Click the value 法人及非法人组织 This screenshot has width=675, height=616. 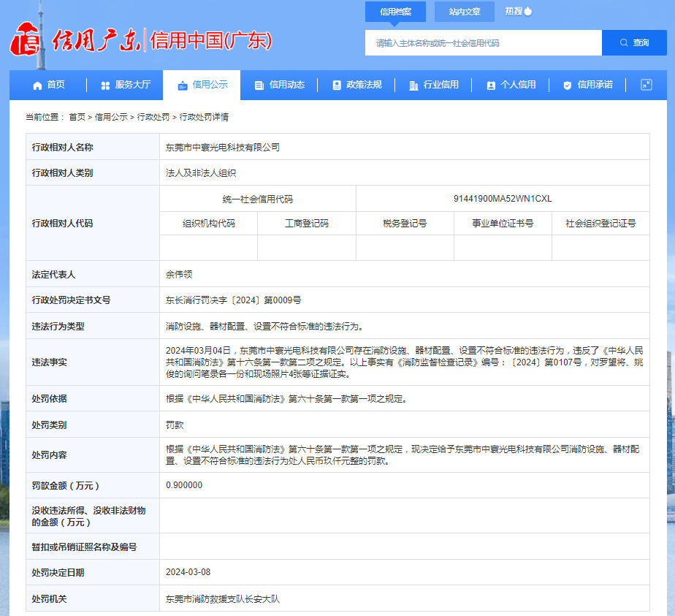coord(201,173)
